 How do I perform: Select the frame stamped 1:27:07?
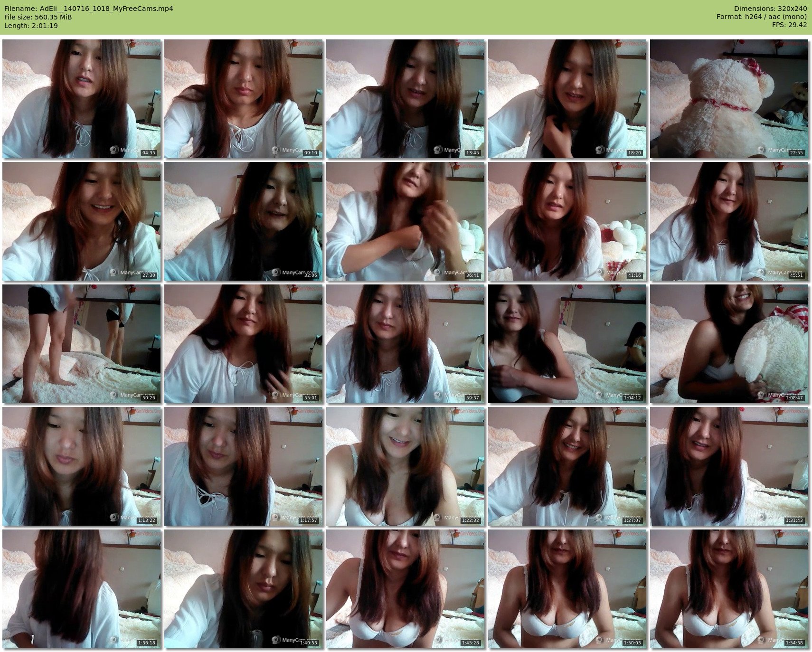pyautogui.click(x=567, y=466)
